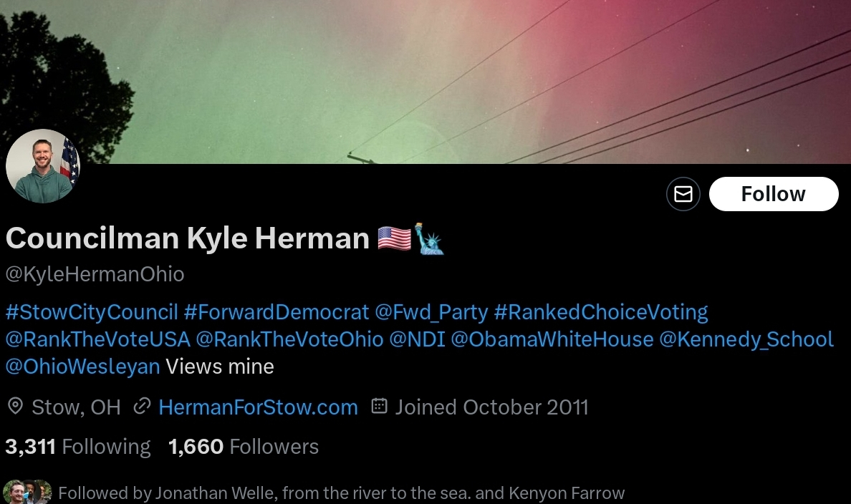
Task: Go to @RankTheVoteUSA profile
Action: 97,339
